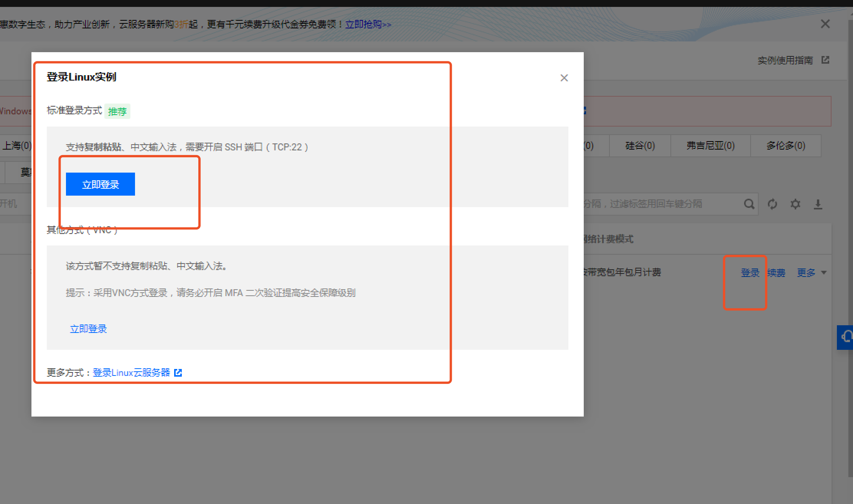Refresh the instance list
The width and height of the screenshot is (853, 504).
click(772, 204)
